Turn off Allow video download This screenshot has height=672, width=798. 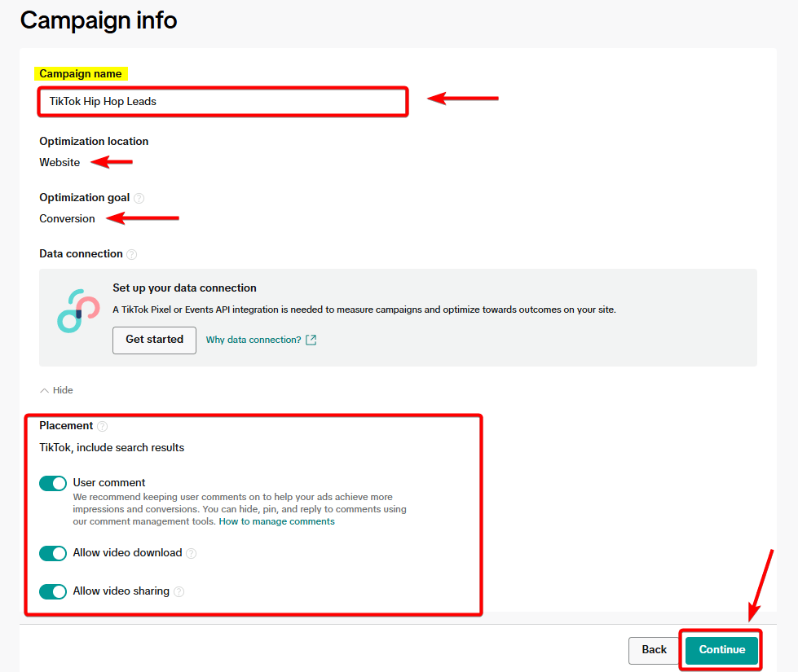[52, 553]
